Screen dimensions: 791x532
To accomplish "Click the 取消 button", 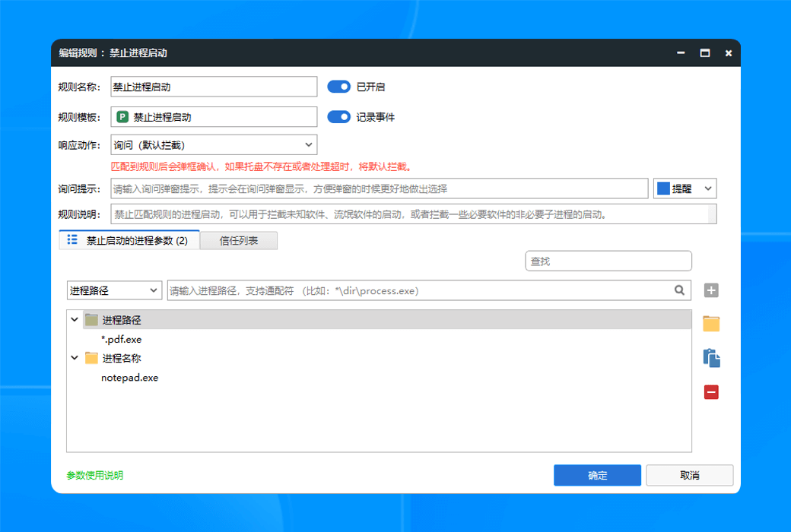I will point(689,475).
